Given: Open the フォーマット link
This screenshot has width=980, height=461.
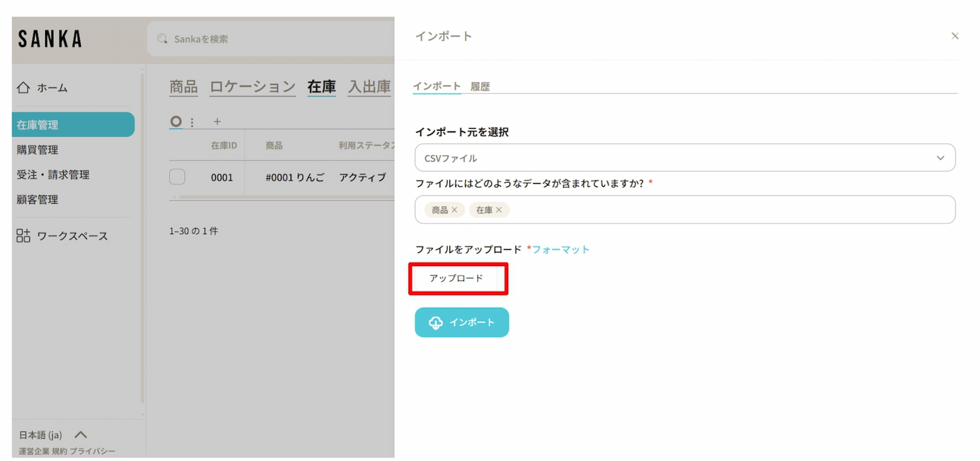Looking at the screenshot, I should pyautogui.click(x=561, y=249).
